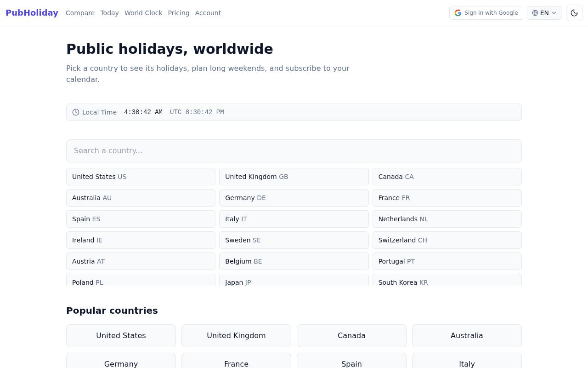The image size is (588, 368).
Task: Pick Netherlands NL from the list
Action: pyautogui.click(x=447, y=219)
